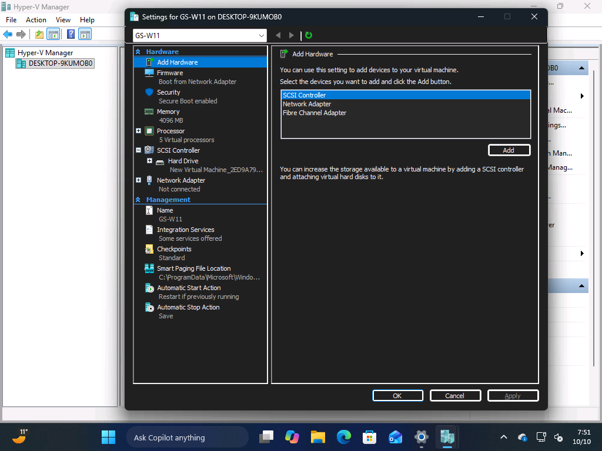Open Task View from taskbar

pos(266,437)
